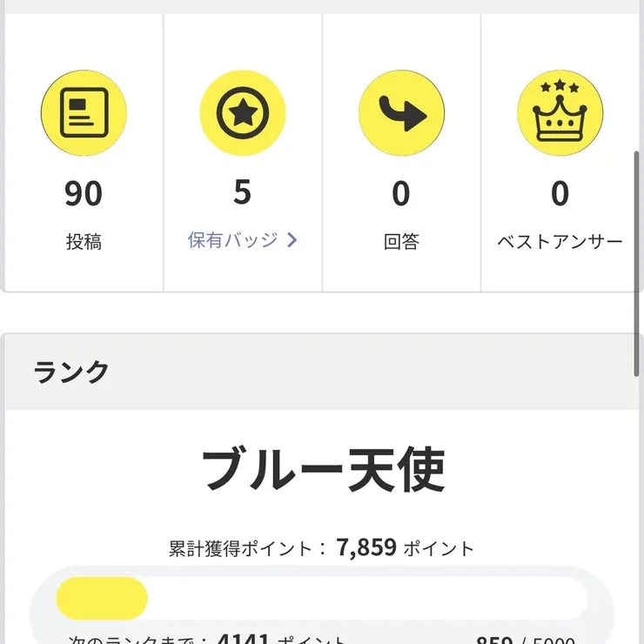The image size is (644, 644).
Task: Open the 保有バッジ link
Action: point(233,240)
